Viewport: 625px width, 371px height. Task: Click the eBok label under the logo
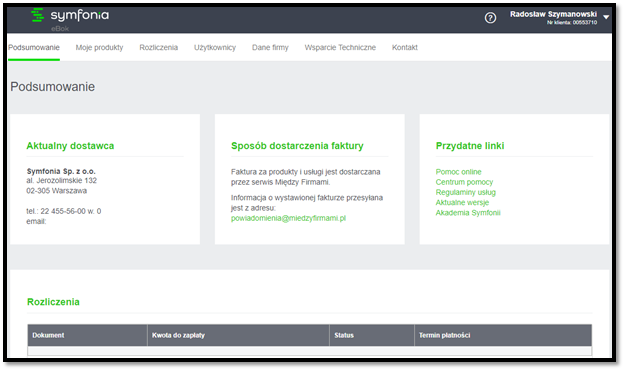point(60,29)
